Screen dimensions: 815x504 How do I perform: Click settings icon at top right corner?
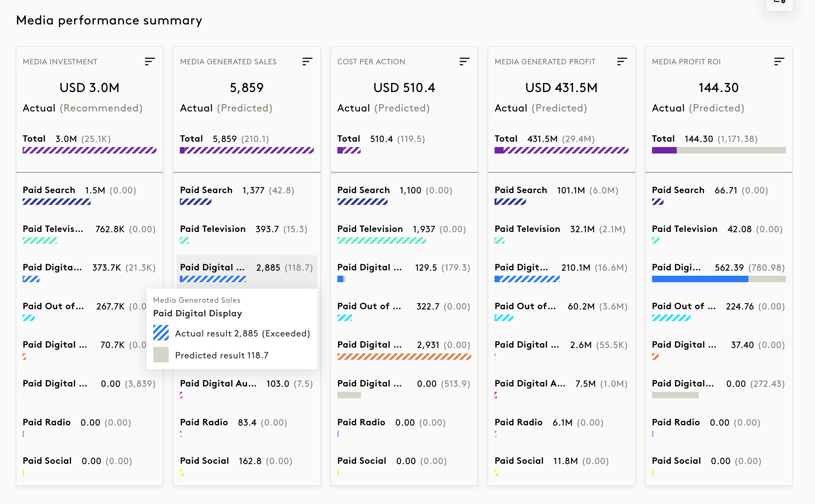(779, 3)
